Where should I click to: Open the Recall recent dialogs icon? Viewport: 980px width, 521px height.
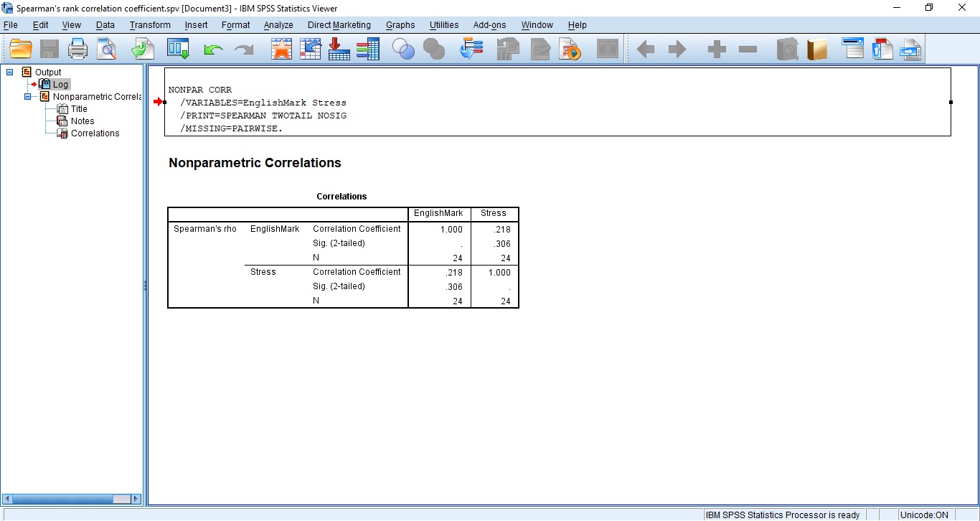pos(178,49)
